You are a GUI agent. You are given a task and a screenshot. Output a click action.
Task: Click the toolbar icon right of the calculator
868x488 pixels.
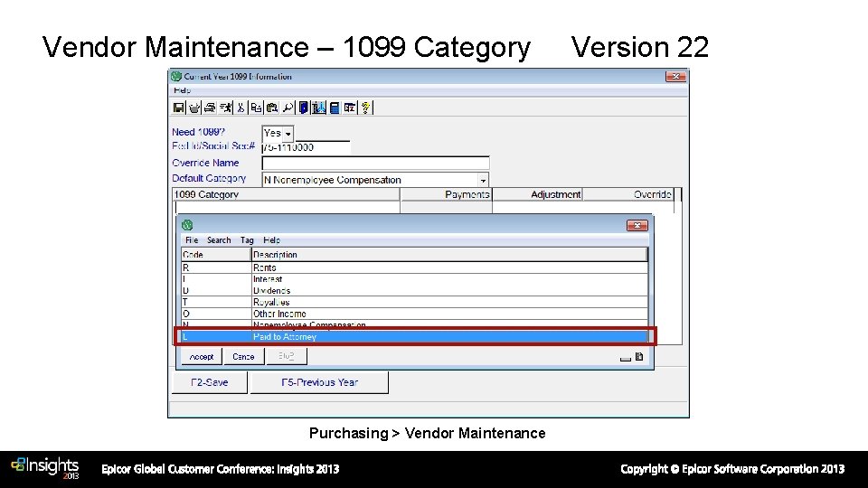coord(350,108)
